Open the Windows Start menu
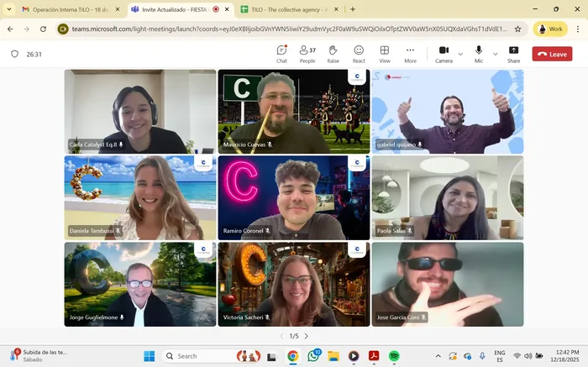The image size is (588, 367). pyautogui.click(x=150, y=356)
